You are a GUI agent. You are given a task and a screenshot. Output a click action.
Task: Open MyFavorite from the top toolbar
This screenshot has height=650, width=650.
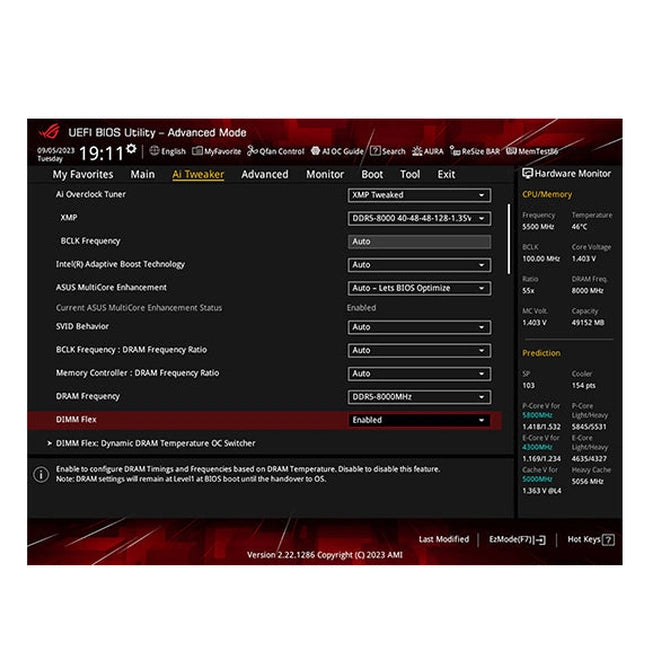(x=216, y=151)
